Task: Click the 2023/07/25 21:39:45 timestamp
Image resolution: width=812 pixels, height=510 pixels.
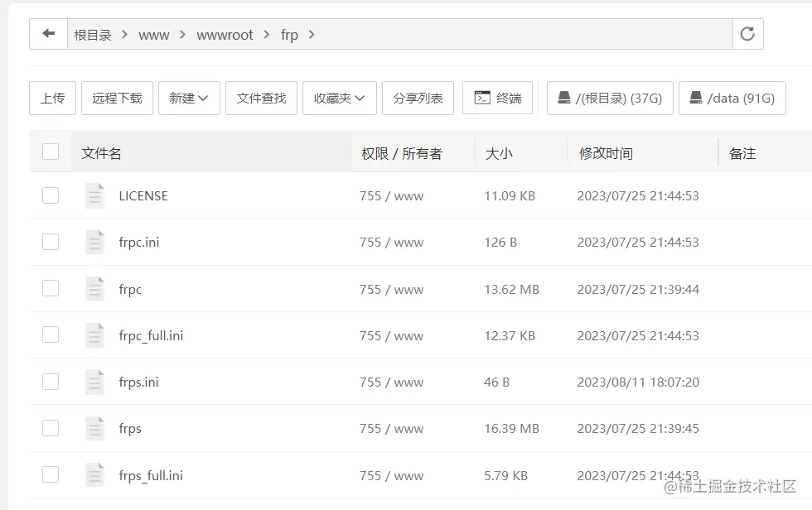Action: 638,429
